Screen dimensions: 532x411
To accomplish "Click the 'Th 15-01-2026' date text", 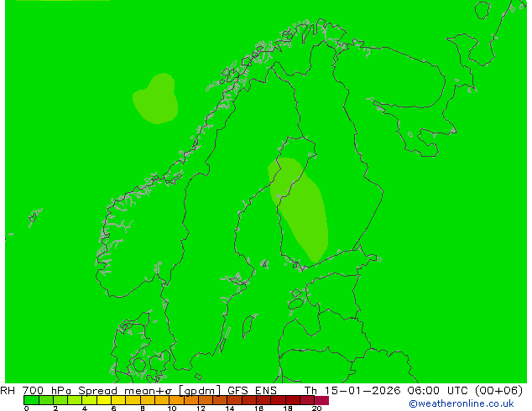I will coord(352,390).
